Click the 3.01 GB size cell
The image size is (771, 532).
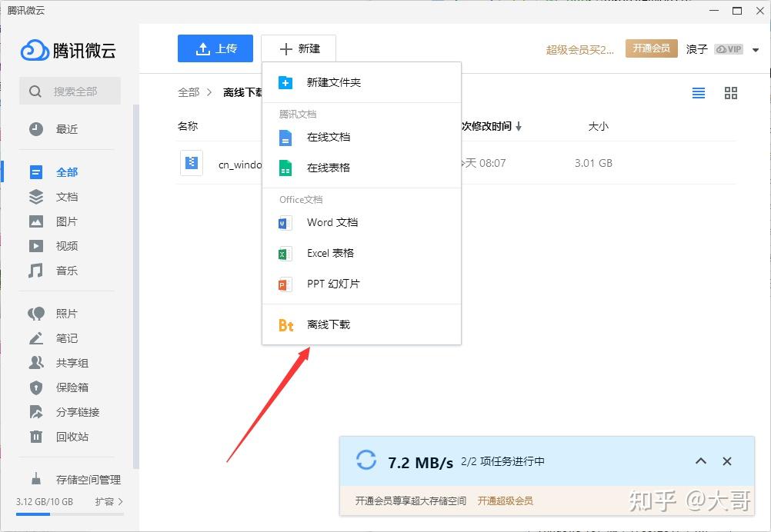(593, 163)
